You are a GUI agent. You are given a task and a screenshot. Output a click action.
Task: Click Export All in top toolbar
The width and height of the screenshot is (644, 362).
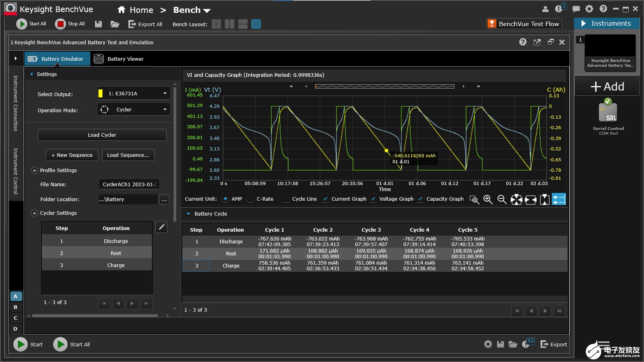pos(145,24)
